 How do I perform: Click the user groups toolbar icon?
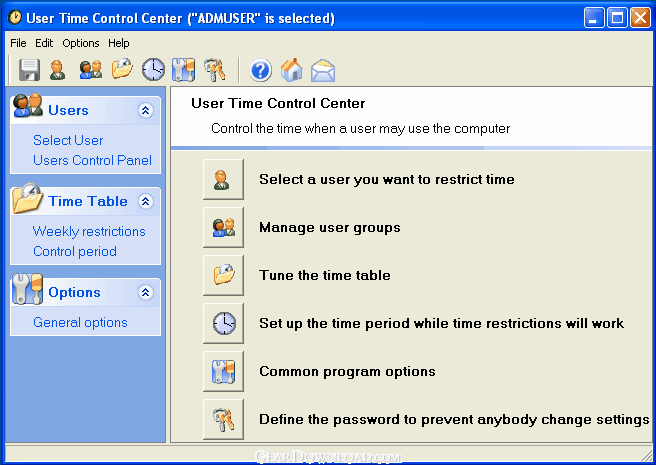[91, 70]
